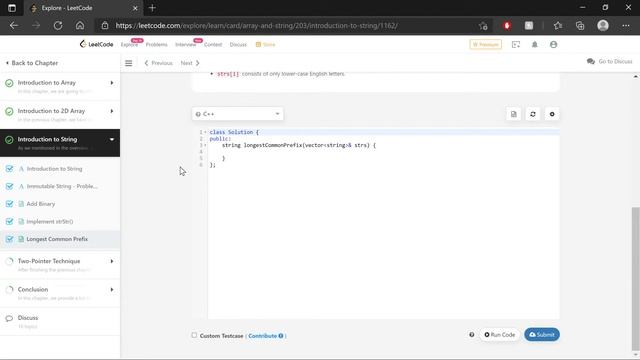Click the site lock info icon

[x=105, y=25]
